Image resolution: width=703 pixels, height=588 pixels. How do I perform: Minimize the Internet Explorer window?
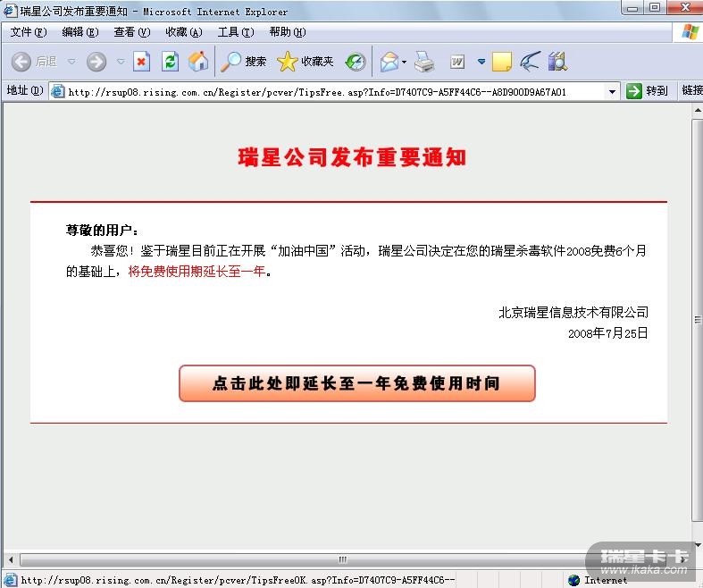tap(632, 7)
